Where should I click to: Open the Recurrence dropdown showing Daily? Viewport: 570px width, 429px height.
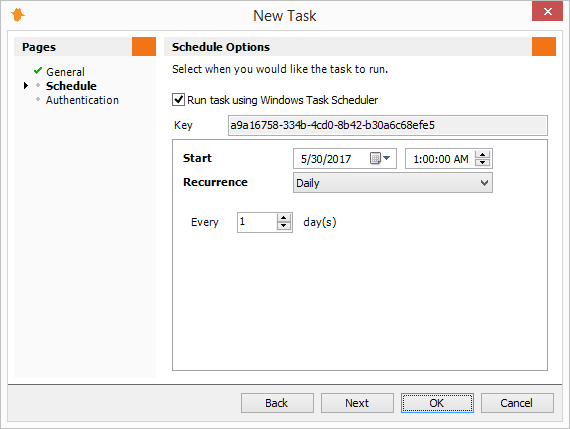click(393, 183)
